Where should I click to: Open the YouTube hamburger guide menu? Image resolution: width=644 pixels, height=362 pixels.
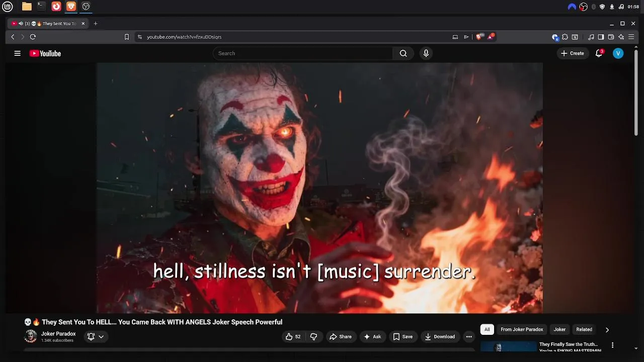click(18, 53)
